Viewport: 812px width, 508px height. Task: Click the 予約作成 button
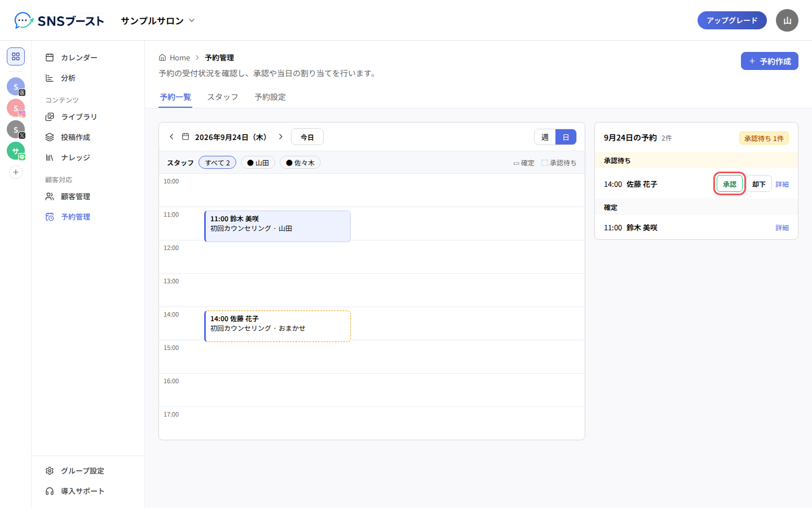(770, 61)
